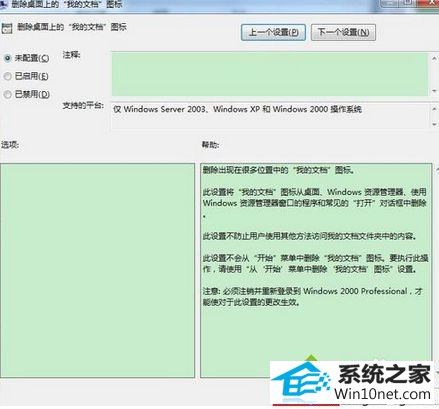This screenshot has width=439, height=409.
Task: Click the empty 选项 options pane
Action: click(97, 270)
